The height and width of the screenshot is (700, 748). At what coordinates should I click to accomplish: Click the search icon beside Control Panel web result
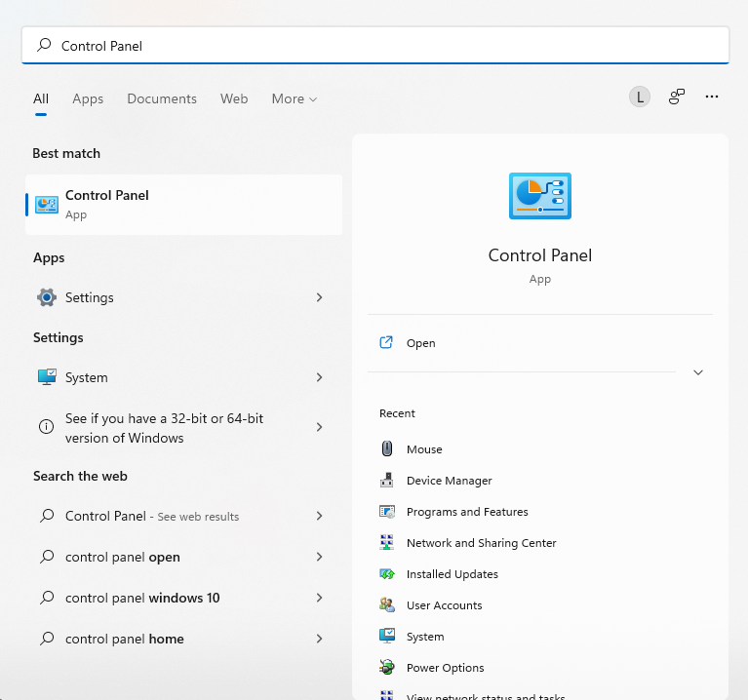pyautogui.click(x=47, y=516)
